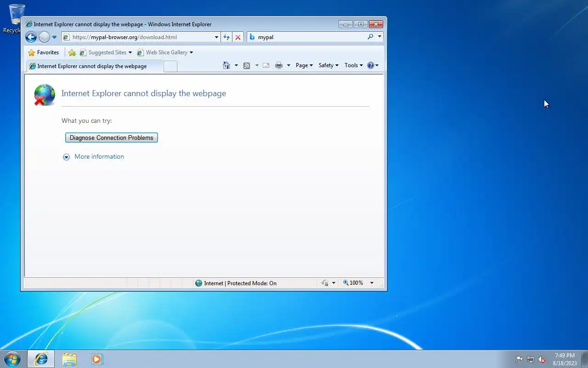Click the search magnifier icon
This screenshot has width=588, height=368.
tap(371, 37)
